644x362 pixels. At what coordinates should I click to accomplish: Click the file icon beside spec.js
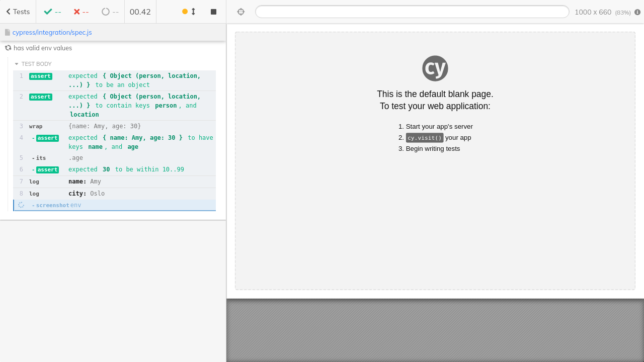pos(8,32)
